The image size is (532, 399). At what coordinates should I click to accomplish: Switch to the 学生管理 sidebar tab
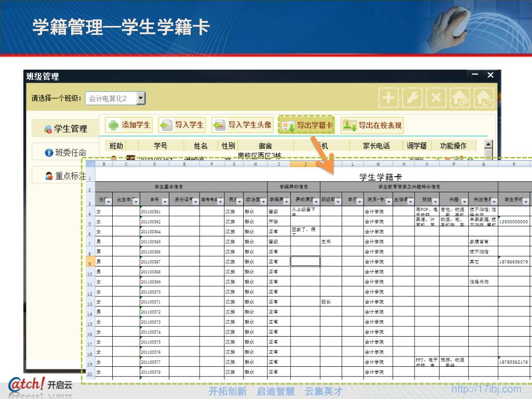[65, 128]
